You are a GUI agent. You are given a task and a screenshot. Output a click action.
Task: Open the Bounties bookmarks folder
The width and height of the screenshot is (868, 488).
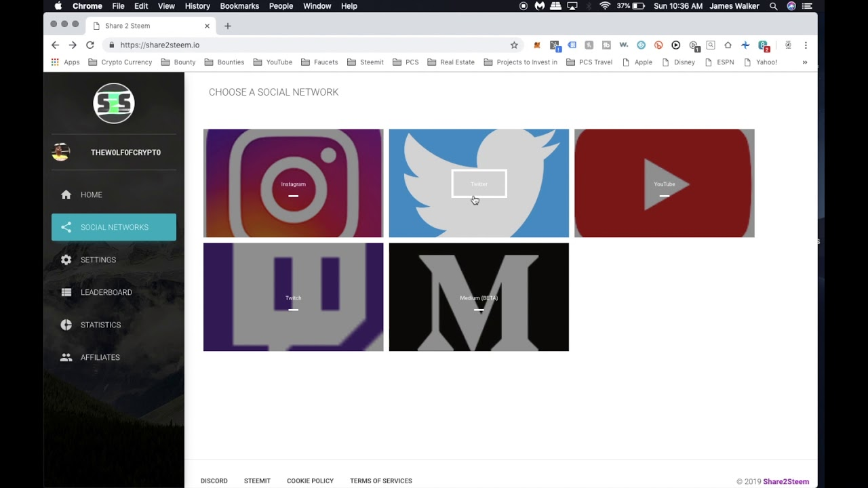coord(224,62)
